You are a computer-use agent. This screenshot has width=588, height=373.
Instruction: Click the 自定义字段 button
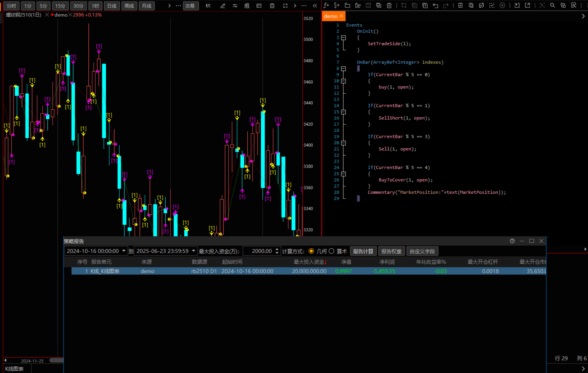[422, 251]
